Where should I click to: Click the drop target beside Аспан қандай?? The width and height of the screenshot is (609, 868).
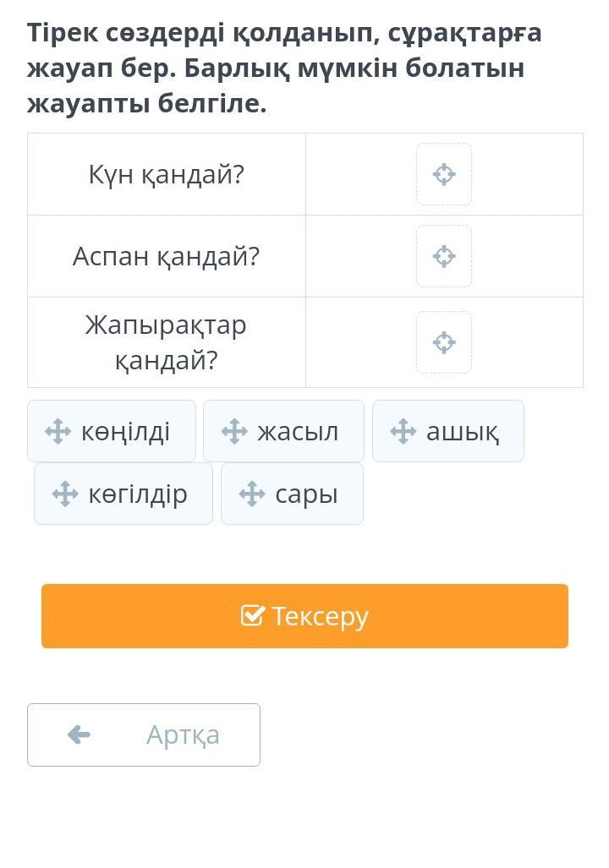coord(444,256)
